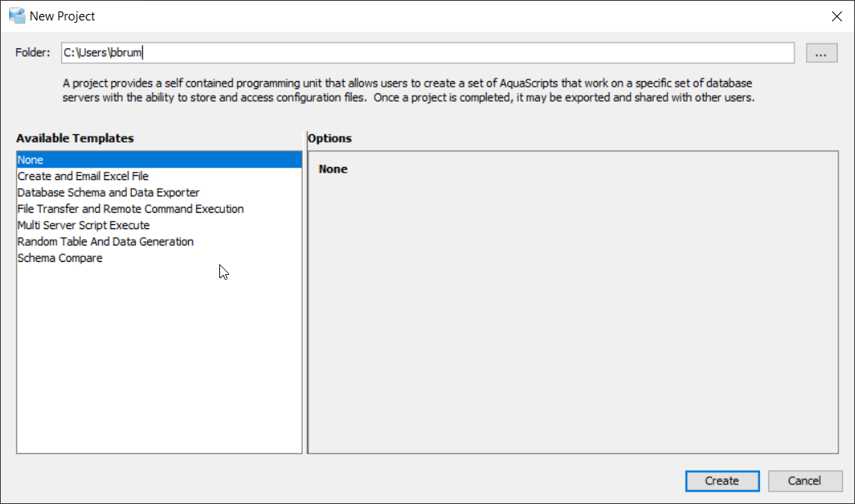This screenshot has height=504, width=855.
Task: Open the folder browse ellipsis button
Action: tap(821, 53)
